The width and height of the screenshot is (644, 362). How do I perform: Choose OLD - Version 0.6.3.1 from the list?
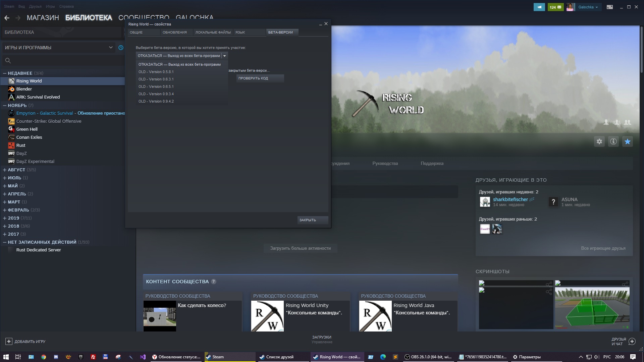click(x=156, y=79)
